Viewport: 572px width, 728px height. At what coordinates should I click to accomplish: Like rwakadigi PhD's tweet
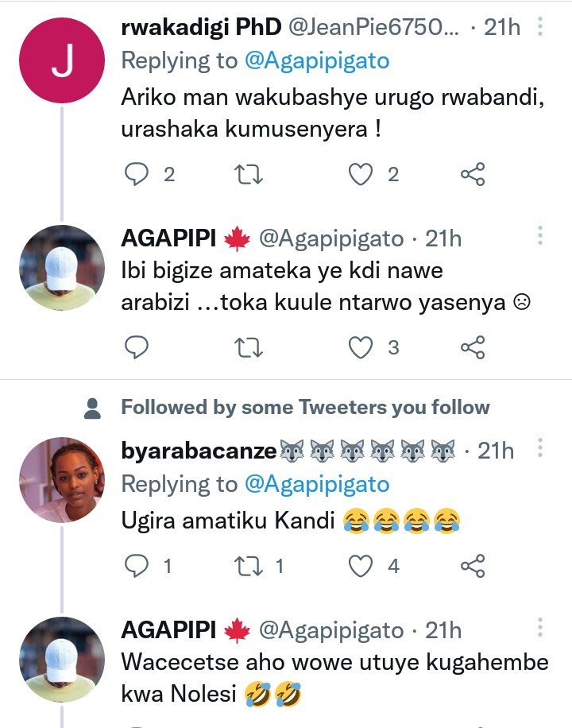coord(361,174)
